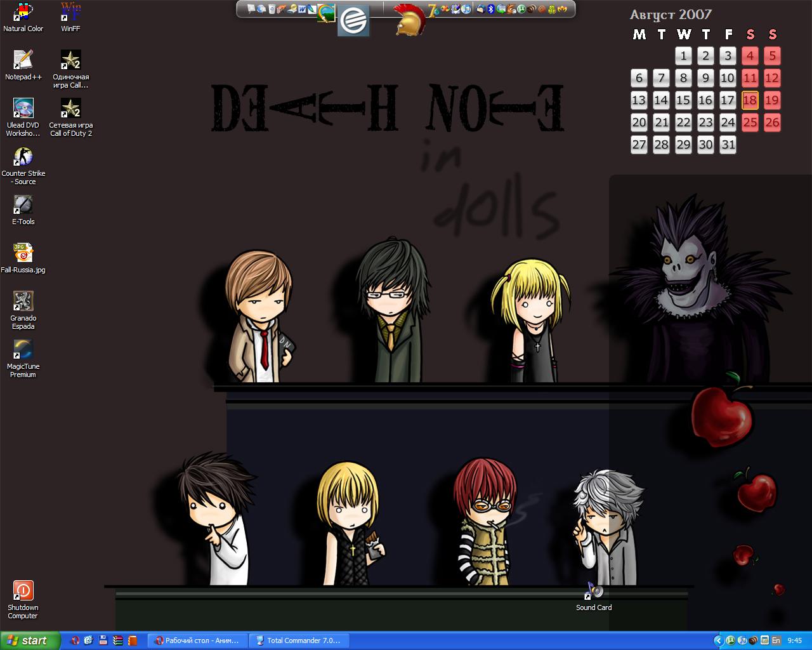Launch Opera from the quick launch bar

tap(75, 640)
